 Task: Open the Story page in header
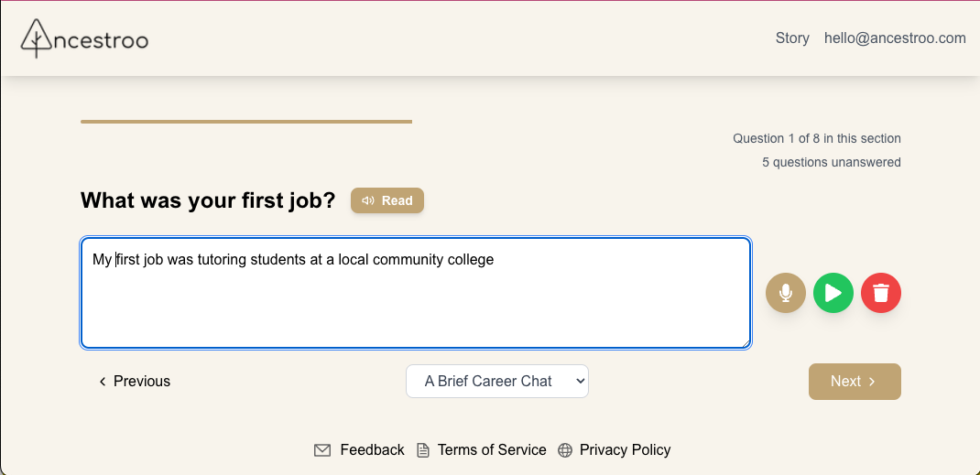click(x=792, y=38)
